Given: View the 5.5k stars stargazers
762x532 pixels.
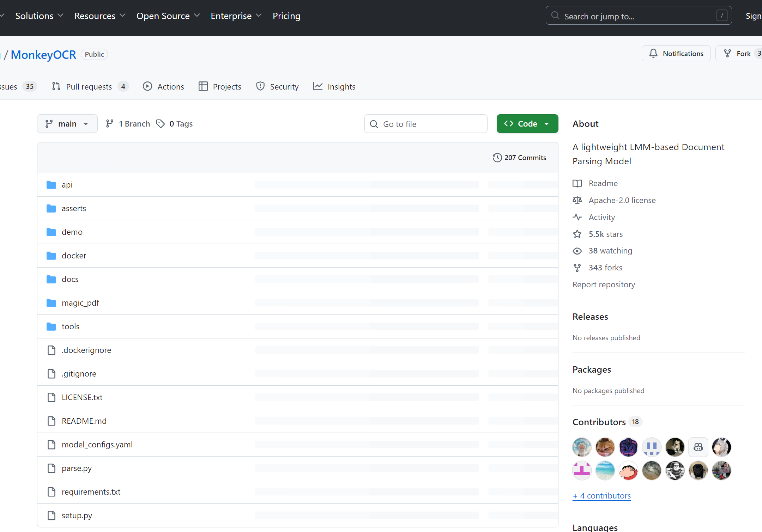Looking at the screenshot, I should click(x=605, y=234).
